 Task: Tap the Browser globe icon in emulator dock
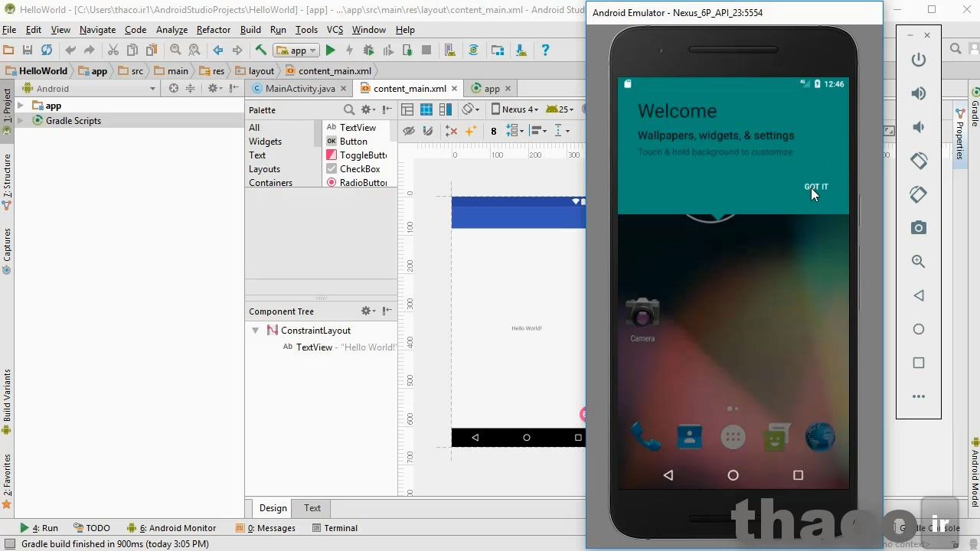[821, 437]
